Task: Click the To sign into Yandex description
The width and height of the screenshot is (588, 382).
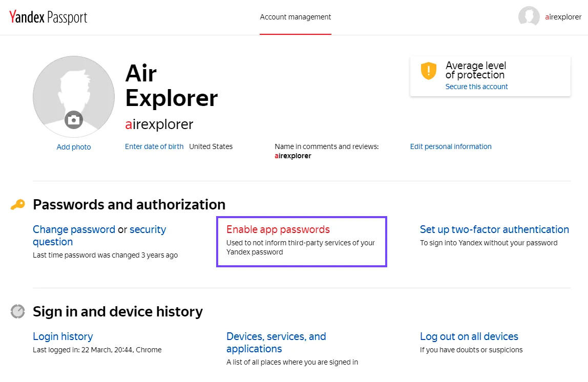Action: [489, 243]
